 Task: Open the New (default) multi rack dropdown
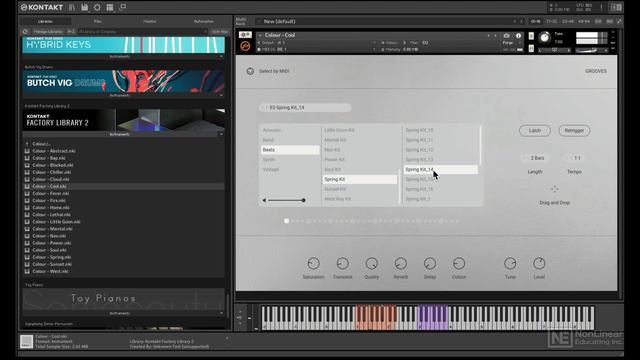click(x=388, y=21)
